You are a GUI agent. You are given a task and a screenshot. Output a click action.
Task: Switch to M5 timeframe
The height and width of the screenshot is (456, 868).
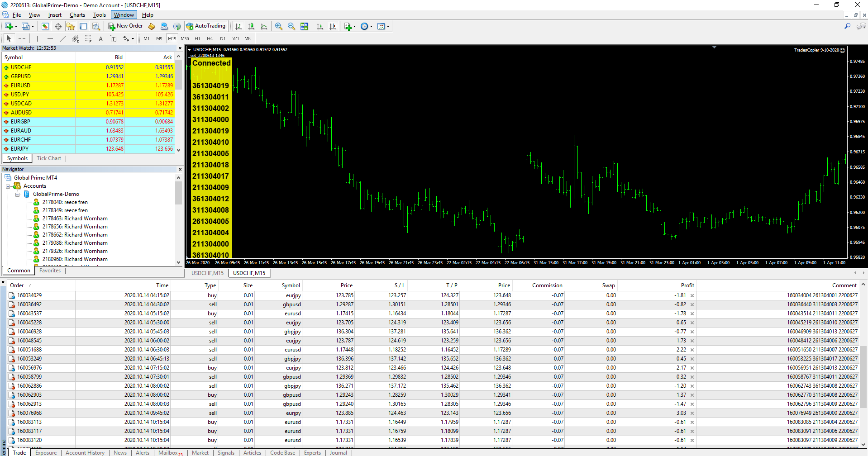pos(159,38)
